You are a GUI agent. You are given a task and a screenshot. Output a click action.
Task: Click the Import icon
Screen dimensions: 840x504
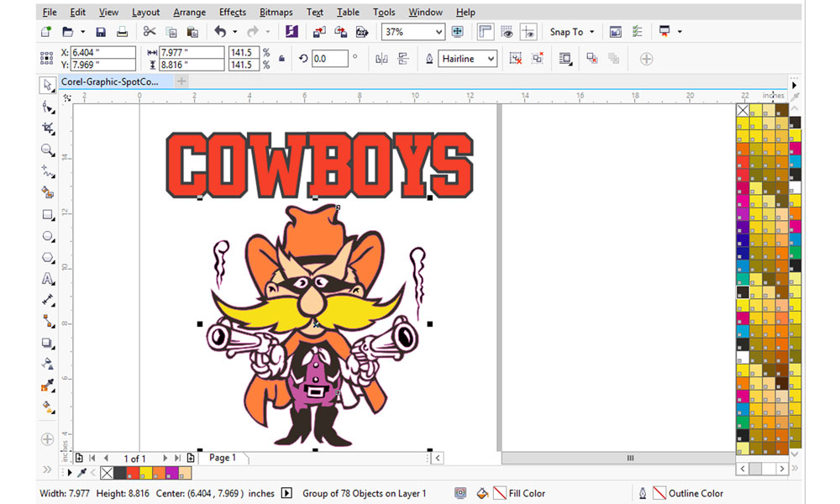click(318, 32)
